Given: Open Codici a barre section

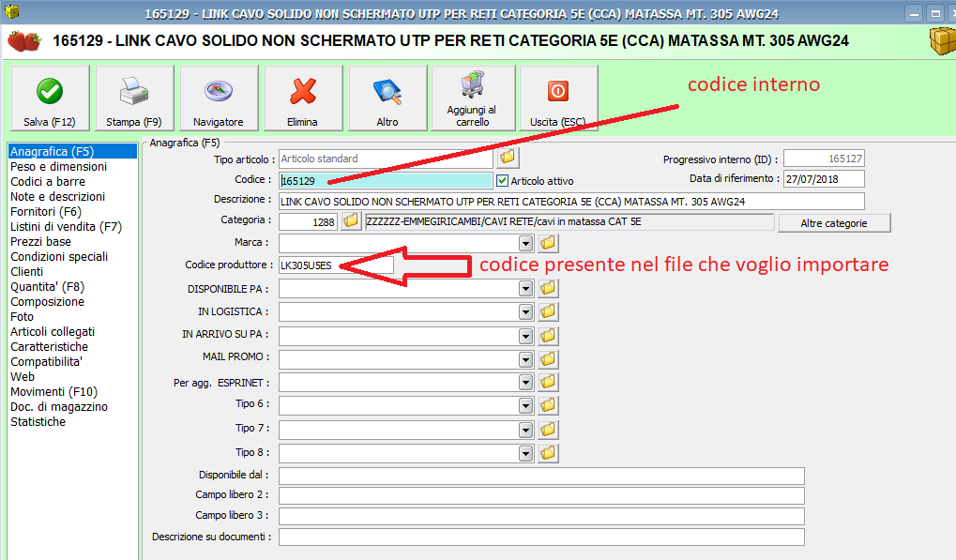Looking at the screenshot, I should tap(48, 182).
